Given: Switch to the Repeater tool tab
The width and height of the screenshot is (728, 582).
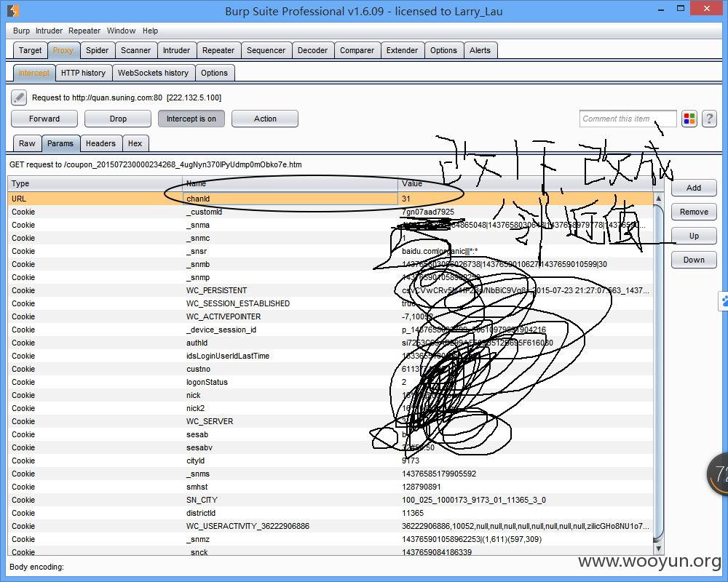Looking at the screenshot, I should [x=218, y=51].
